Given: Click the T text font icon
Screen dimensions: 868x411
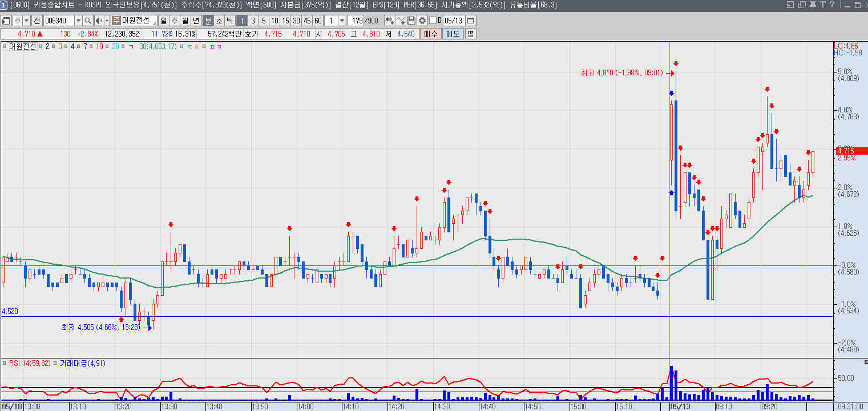Looking at the screenshot, I should 823,5.
